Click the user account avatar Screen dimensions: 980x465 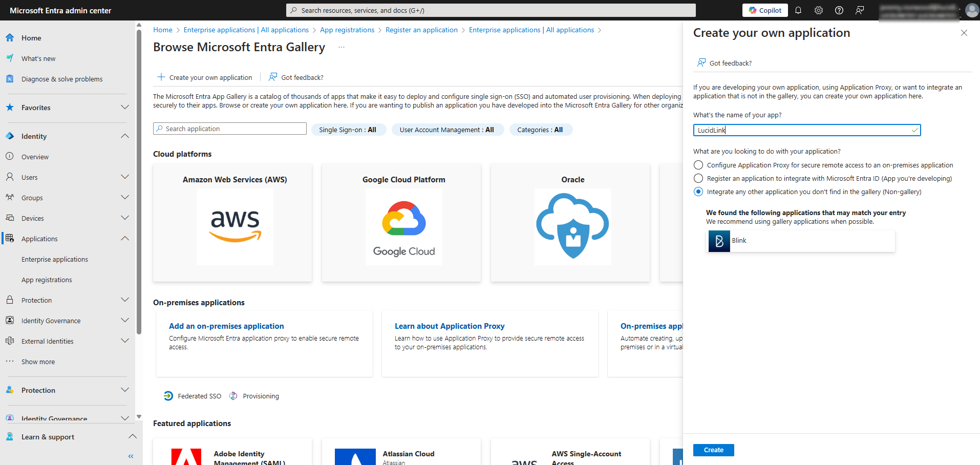coord(972,10)
